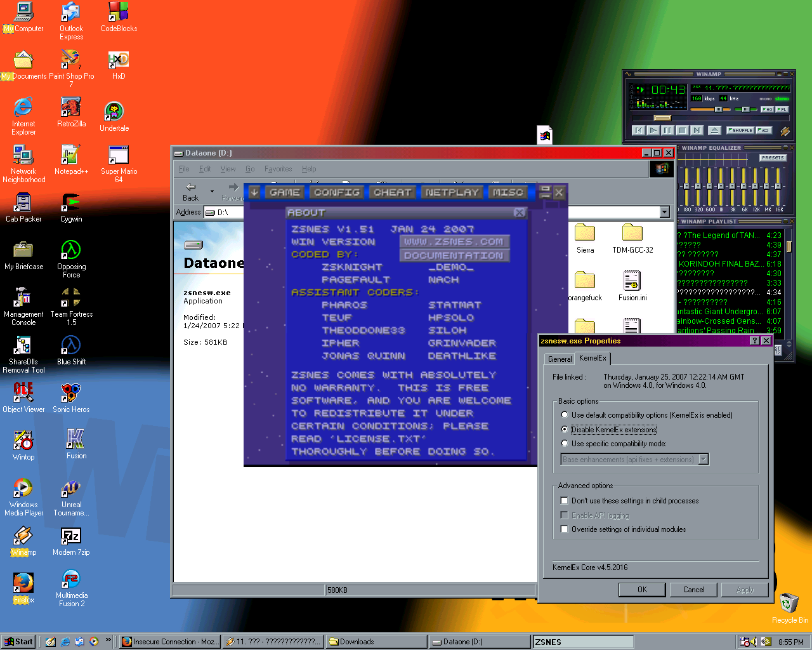
Task: Select the Insecure Connection Mozilla taskbar button
Action: (170, 642)
